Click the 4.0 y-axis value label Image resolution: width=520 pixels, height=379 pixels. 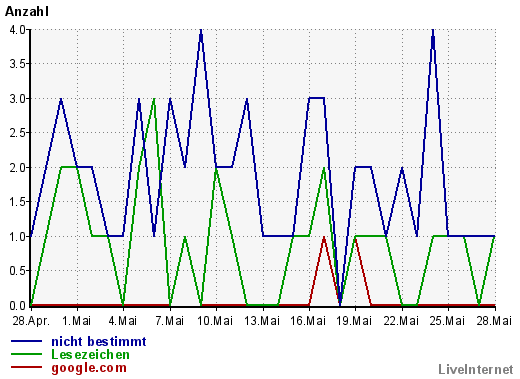pyautogui.click(x=18, y=30)
